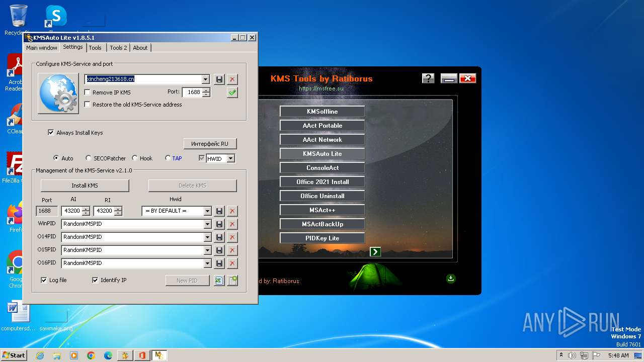
Task: Clear the WinPID value
Action: [x=232, y=224]
